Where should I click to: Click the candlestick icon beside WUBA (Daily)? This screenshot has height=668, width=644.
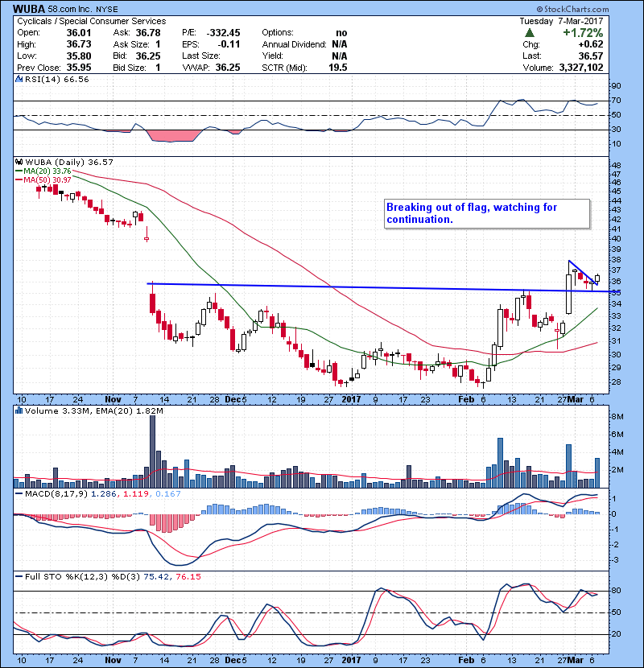(x=19, y=163)
